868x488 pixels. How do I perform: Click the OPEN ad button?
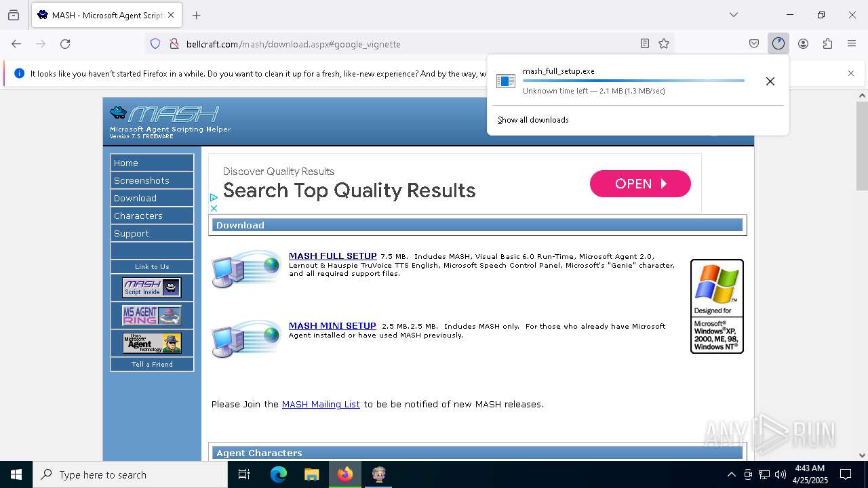point(640,184)
